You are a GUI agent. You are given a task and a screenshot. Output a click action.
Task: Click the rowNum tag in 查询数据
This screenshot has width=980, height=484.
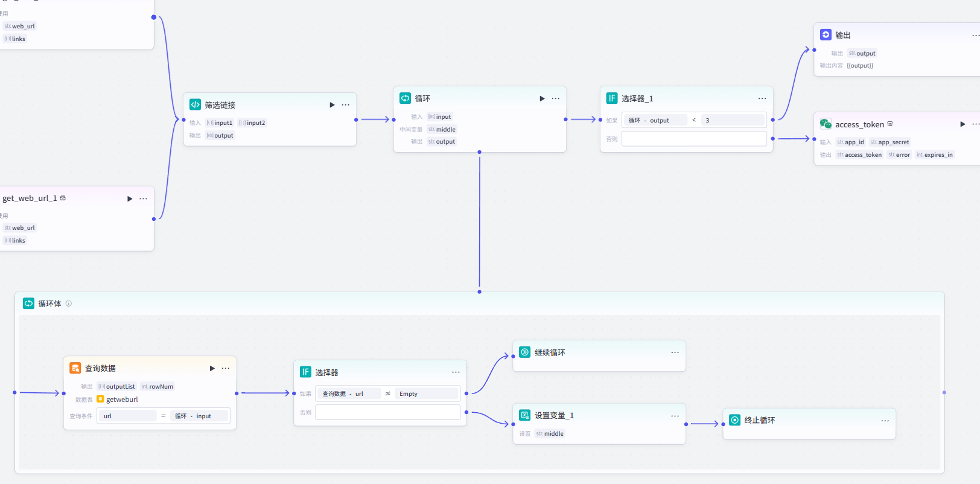157,386
